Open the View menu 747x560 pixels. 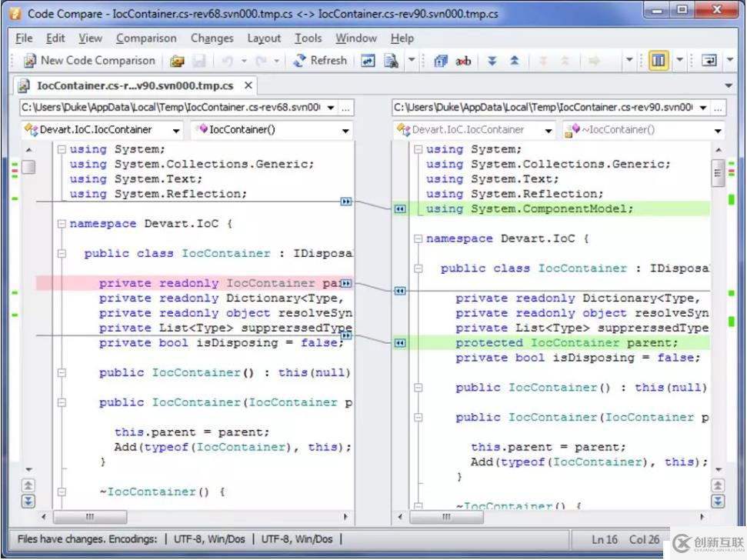click(x=90, y=38)
